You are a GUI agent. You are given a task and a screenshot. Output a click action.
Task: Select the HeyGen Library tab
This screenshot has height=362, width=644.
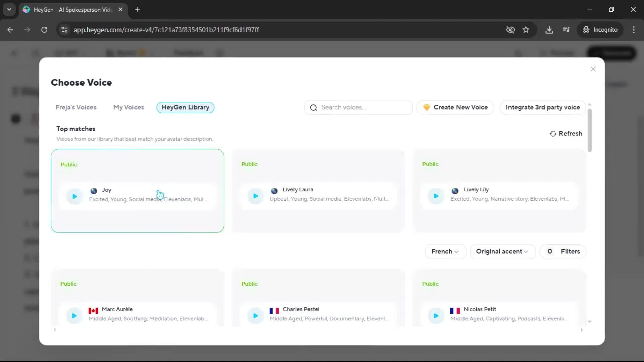coord(185,107)
